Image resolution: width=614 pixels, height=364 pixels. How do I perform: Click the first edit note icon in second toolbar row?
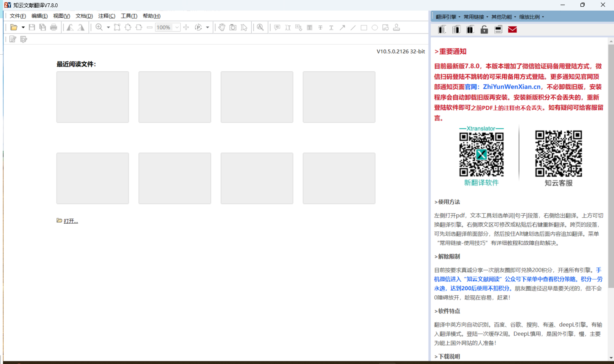pyautogui.click(x=13, y=39)
